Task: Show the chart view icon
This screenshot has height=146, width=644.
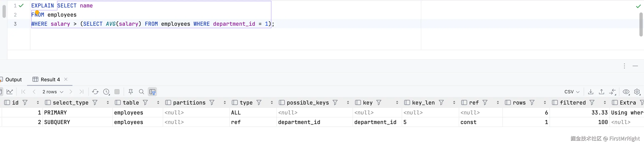Action: [10, 92]
